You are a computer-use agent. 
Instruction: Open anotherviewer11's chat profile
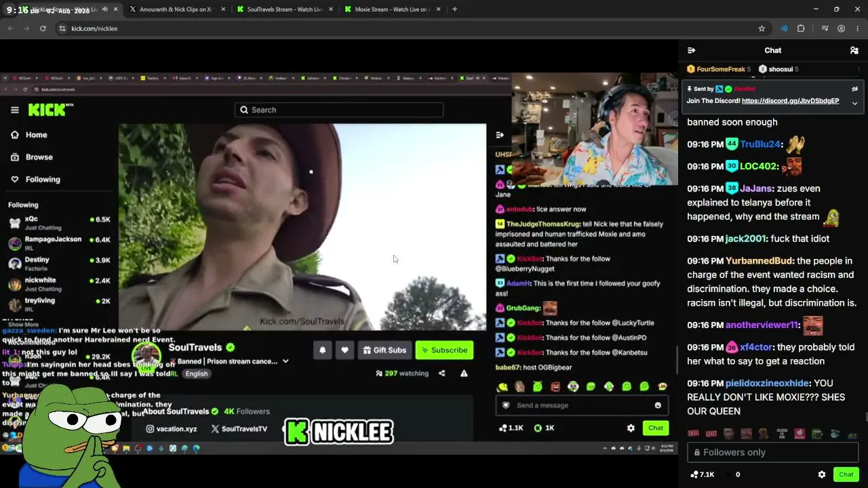(x=762, y=325)
